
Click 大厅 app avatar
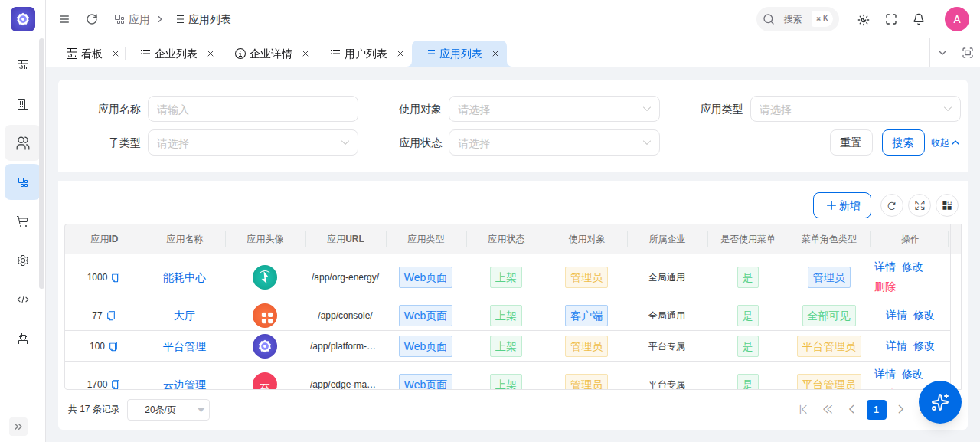pyautogui.click(x=265, y=316)
